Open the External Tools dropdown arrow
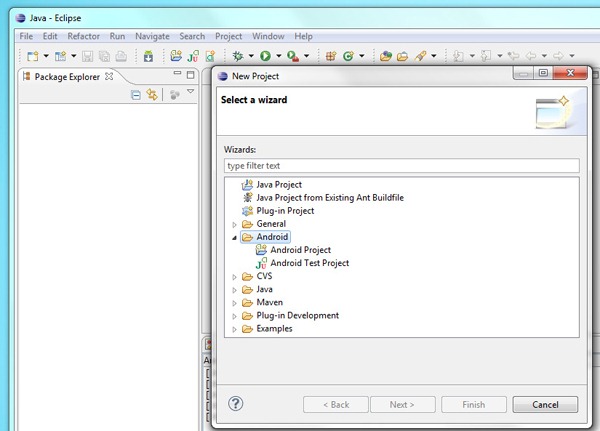The image size is (600, 431). tap(307, 56)
